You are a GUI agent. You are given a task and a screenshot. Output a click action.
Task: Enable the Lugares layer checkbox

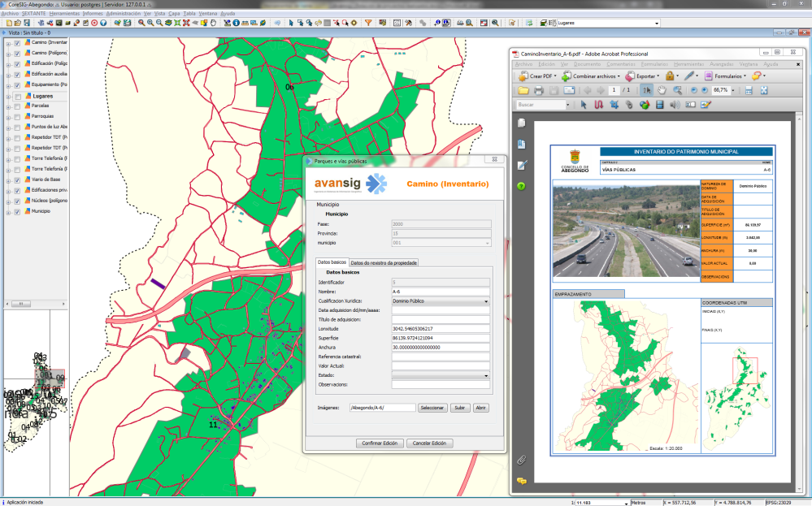pyautogui.click(x=18, y=97)
